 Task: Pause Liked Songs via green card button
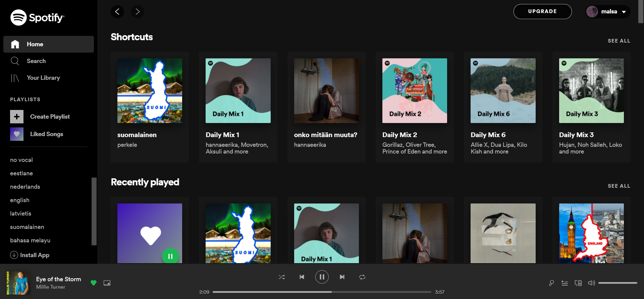coord(170,256)
